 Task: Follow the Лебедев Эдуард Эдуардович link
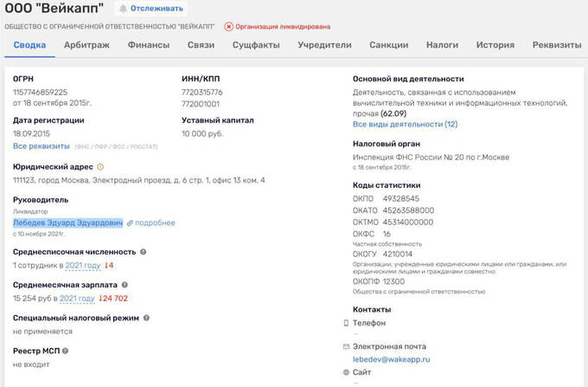coord(67,223)
